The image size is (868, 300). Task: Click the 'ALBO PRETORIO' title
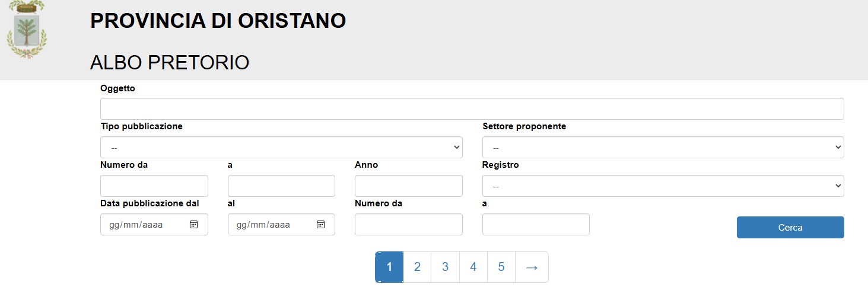point(170,62)
